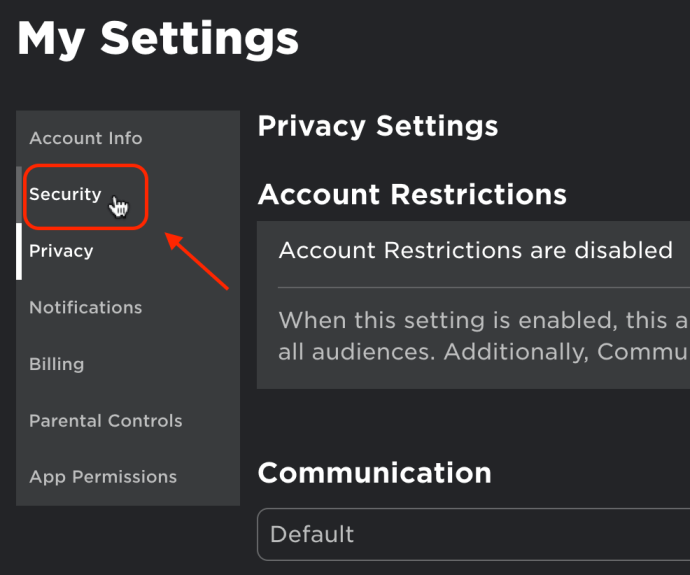Viewport: 690px width, 575px height.
Task: Click the hand pointer icon beside Security
Action: [119, 207]
